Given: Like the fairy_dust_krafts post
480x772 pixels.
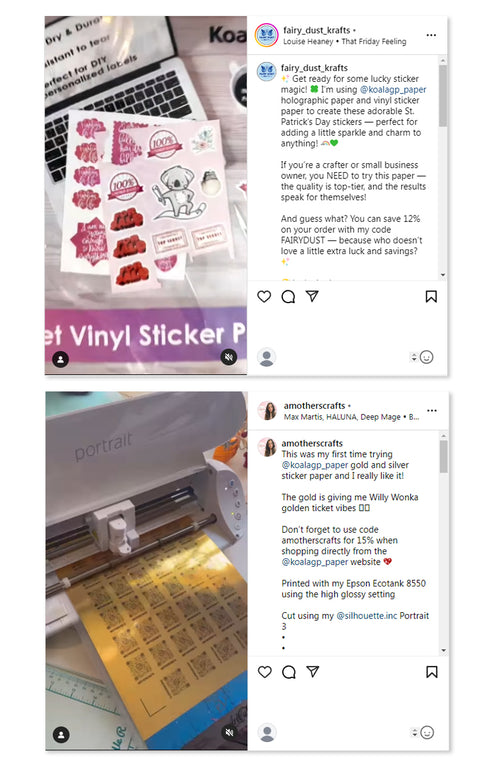Looking at the screenshot, I should [x=264, y=296].
